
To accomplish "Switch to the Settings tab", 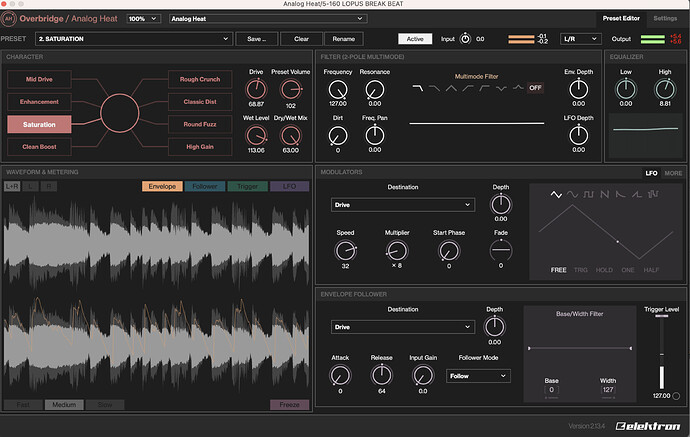I will click(665, 18).
